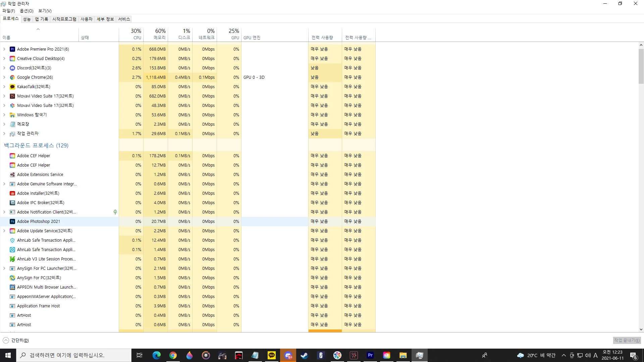644x362 pixels.
Task: Open Steam from the taskbar
Action: click(x=304, y=355)
